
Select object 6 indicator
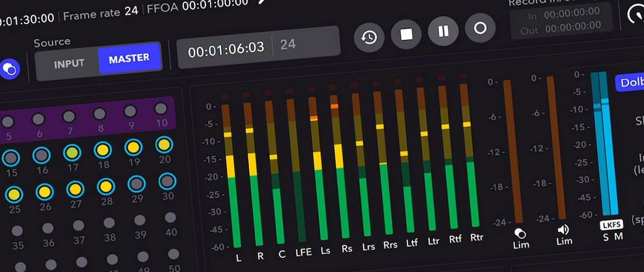click(38, 119)
